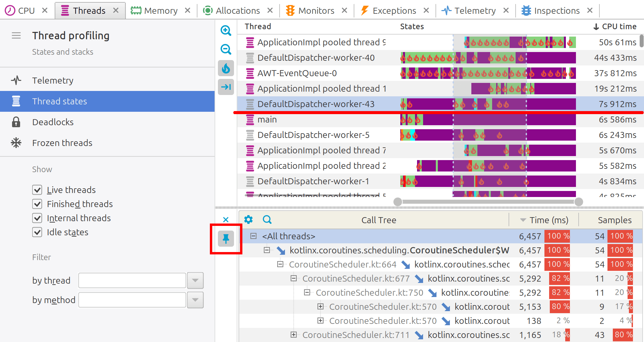This screenshot has width=644, height=342.
Task: Switch to the CPU tab
Action: pos(26,11)
